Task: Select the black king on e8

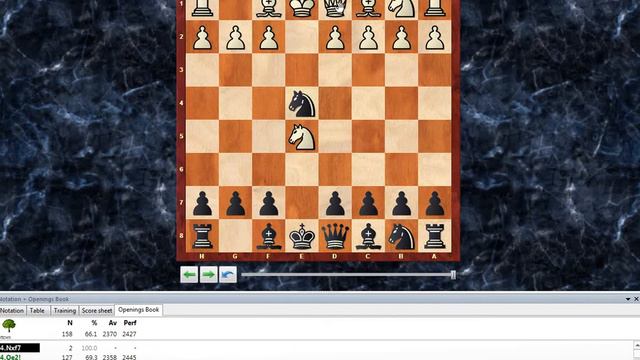Action: 302,236
